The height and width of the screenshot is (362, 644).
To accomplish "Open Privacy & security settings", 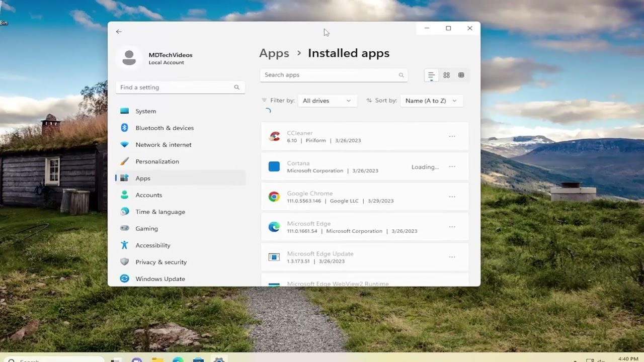I will 181,262.
